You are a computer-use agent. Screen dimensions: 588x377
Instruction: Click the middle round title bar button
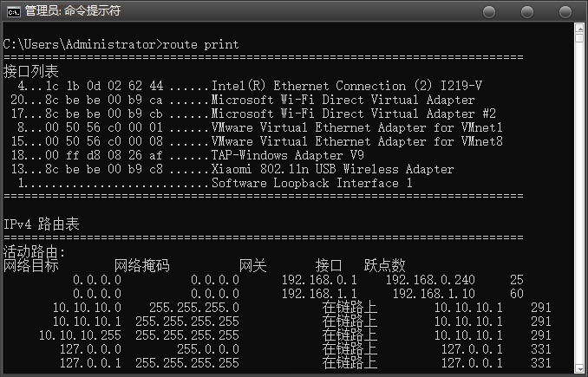(x=527, y=12)
